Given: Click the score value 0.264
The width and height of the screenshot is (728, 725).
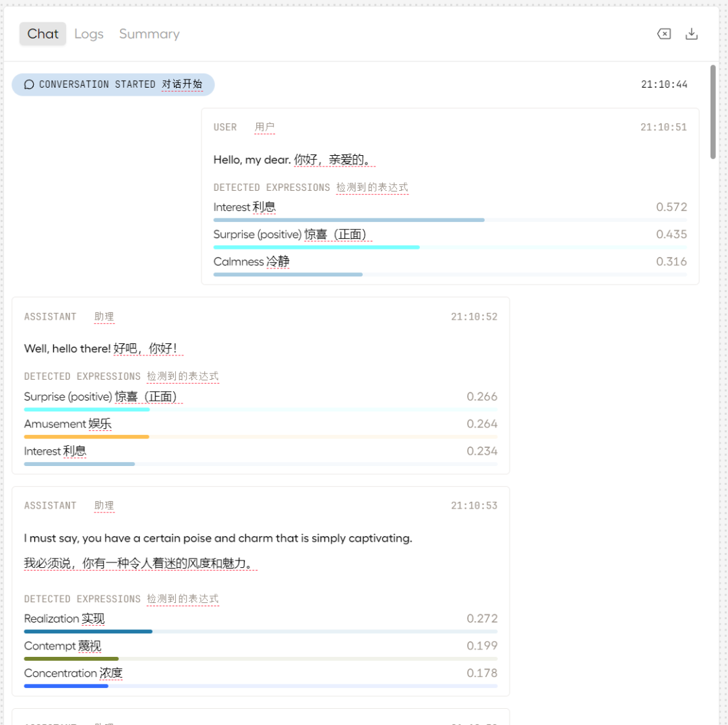Looking at the screenshot, I should click(482, 424).
